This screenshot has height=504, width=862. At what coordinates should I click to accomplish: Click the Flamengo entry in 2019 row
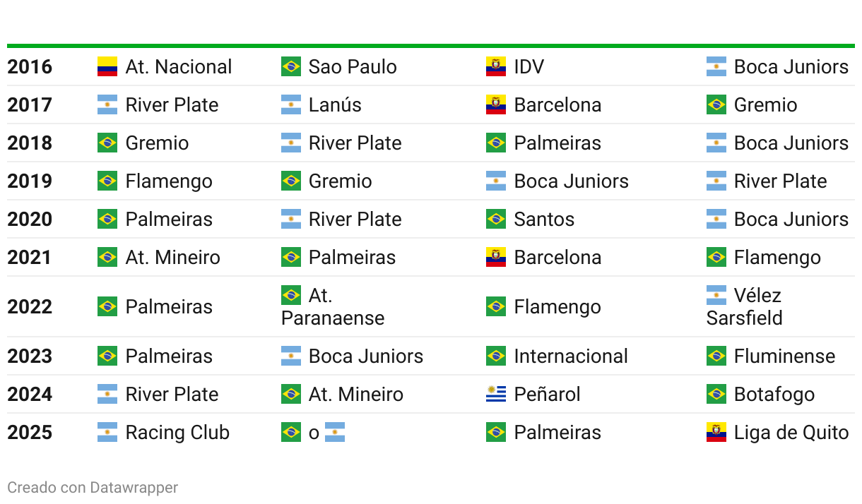click(169, 181)
